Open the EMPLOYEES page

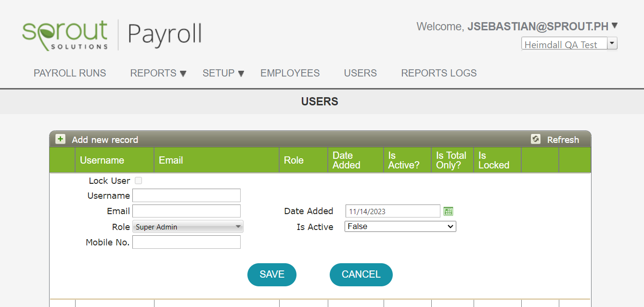pyautogui.click(x=290, y=73)
